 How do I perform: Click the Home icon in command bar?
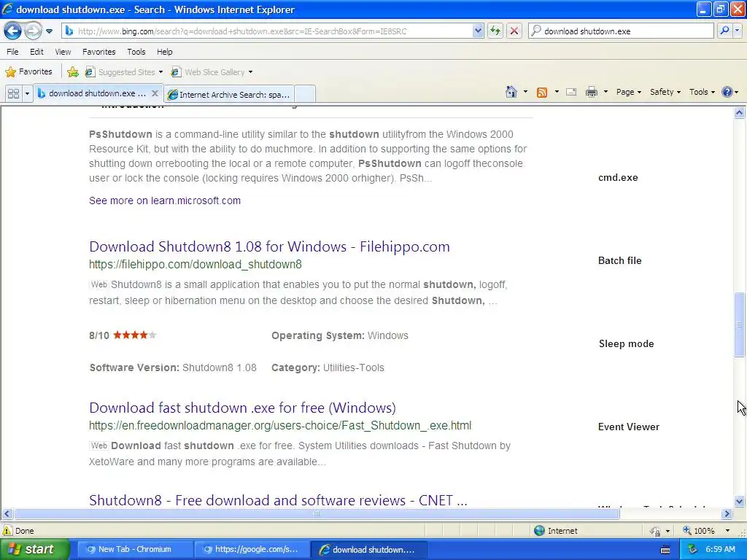pos(511,92)
